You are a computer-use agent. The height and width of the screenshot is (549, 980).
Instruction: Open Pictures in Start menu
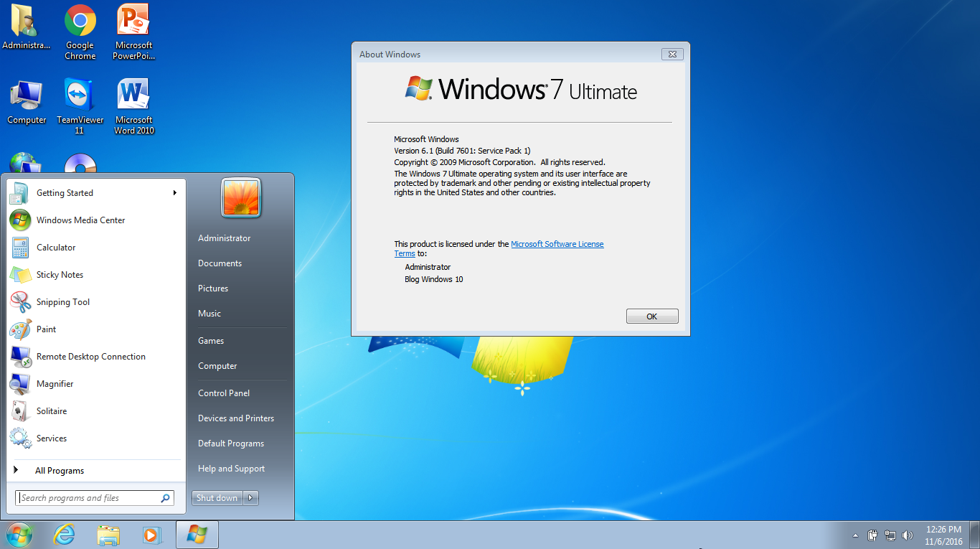point(213,288)
